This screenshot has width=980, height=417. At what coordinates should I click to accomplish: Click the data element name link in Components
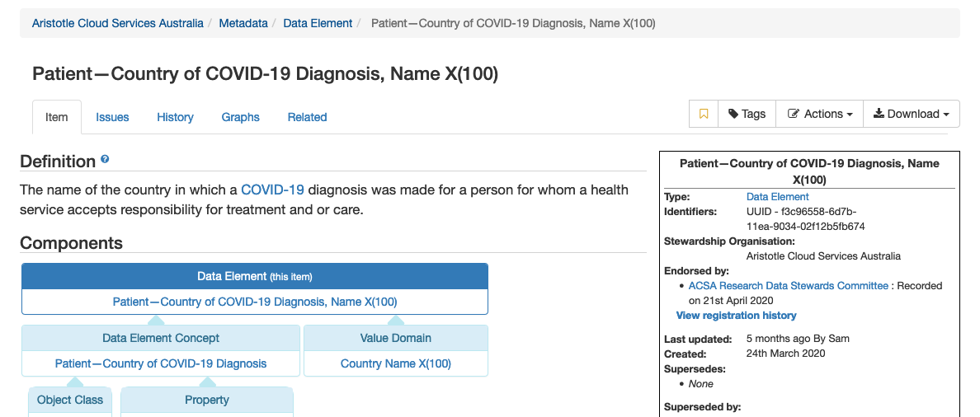(x=255, y=302)
